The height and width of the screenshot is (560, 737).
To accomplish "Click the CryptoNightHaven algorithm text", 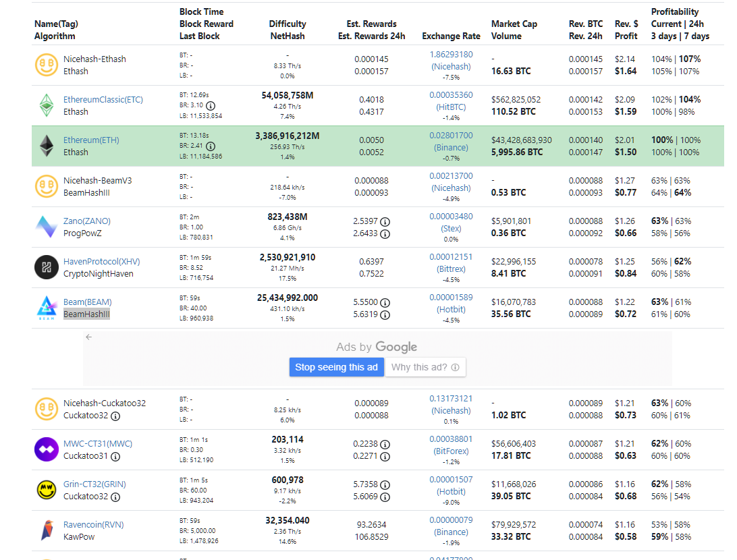I will tap(99, 273).
